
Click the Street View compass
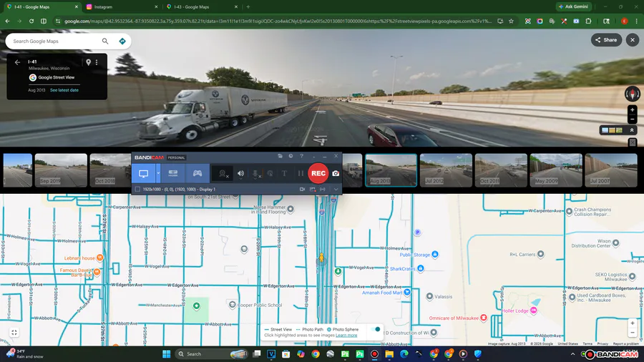[632, 94]
